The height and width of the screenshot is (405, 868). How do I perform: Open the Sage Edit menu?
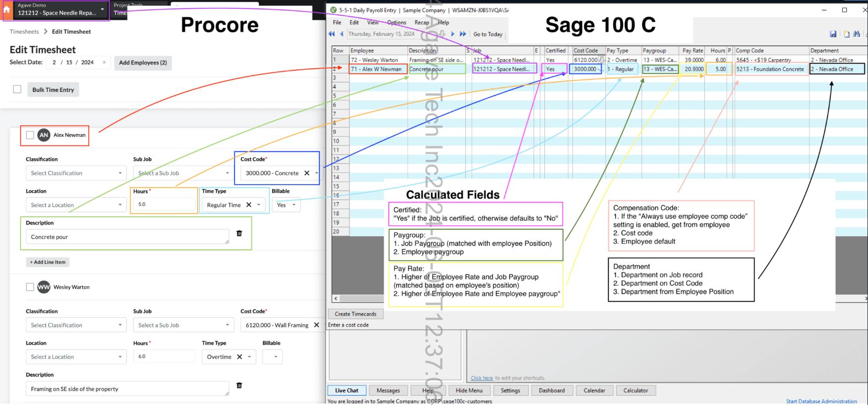[354, 22]
